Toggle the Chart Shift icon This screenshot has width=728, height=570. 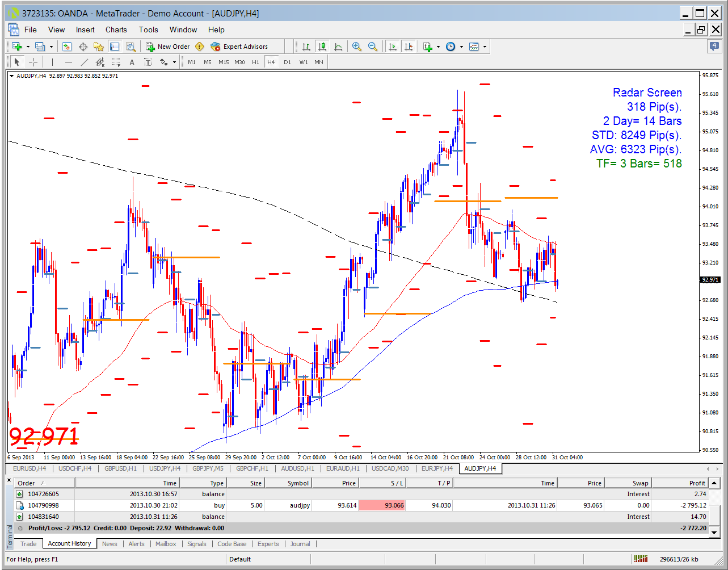(x=408, y=47)
